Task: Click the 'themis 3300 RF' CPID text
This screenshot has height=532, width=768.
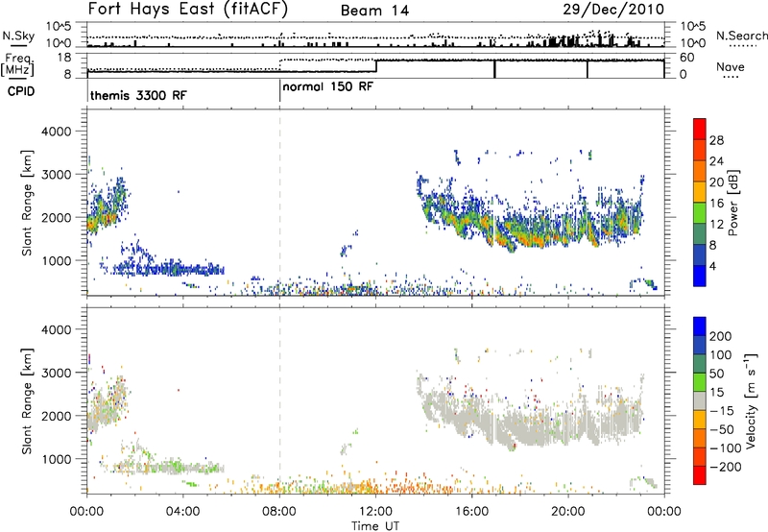Action: (138, 95)
